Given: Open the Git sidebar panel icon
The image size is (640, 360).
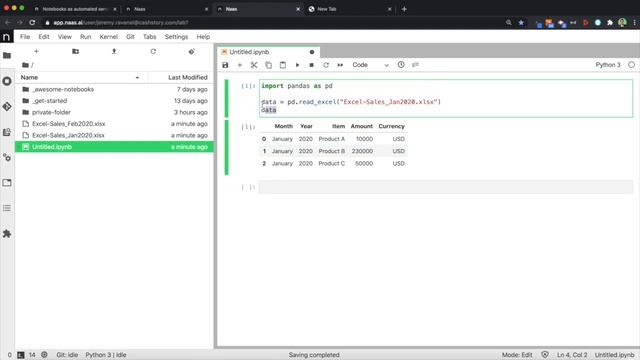Looking at the screenshot, I should pyautogui.click(x=7, y=107).
